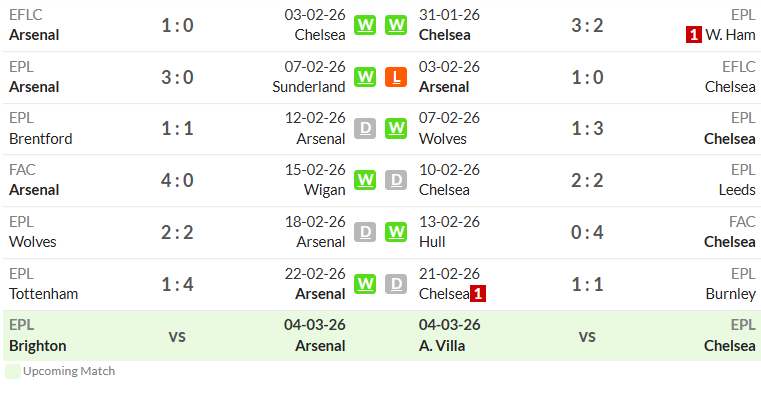Click W badge for Tottenham vs Arsenal match
Image resolution: width=761 pixels, height=397 pixels.
coord(365,284)
